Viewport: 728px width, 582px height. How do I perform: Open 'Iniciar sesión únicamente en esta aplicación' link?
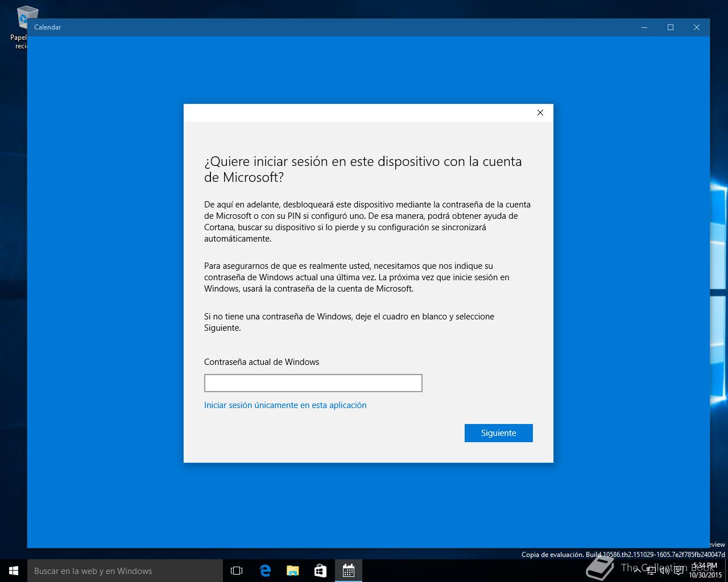coord(285,405)
